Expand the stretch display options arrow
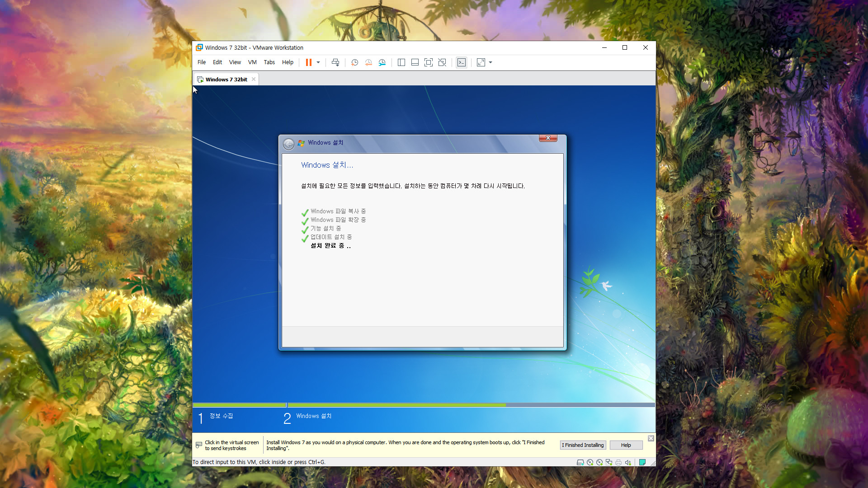 point(491,62)
